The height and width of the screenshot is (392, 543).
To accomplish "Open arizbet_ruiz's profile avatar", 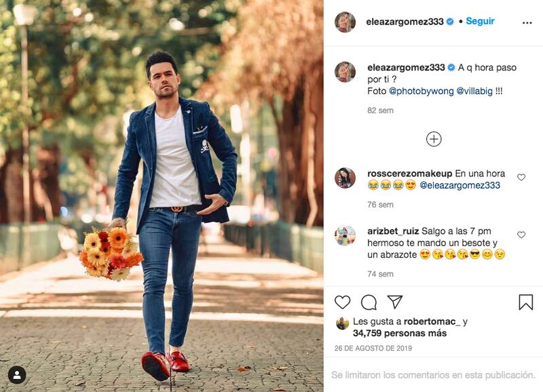I will click(345, 235).
